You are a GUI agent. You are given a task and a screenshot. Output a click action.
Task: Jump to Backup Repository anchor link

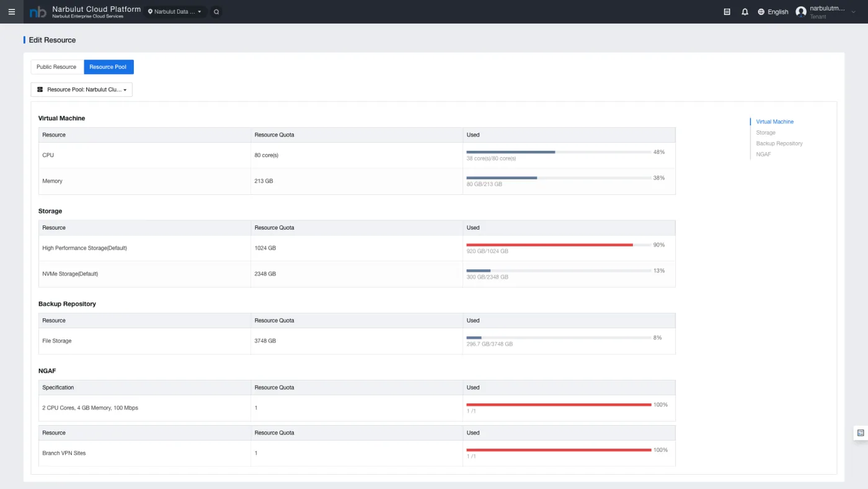779,143
